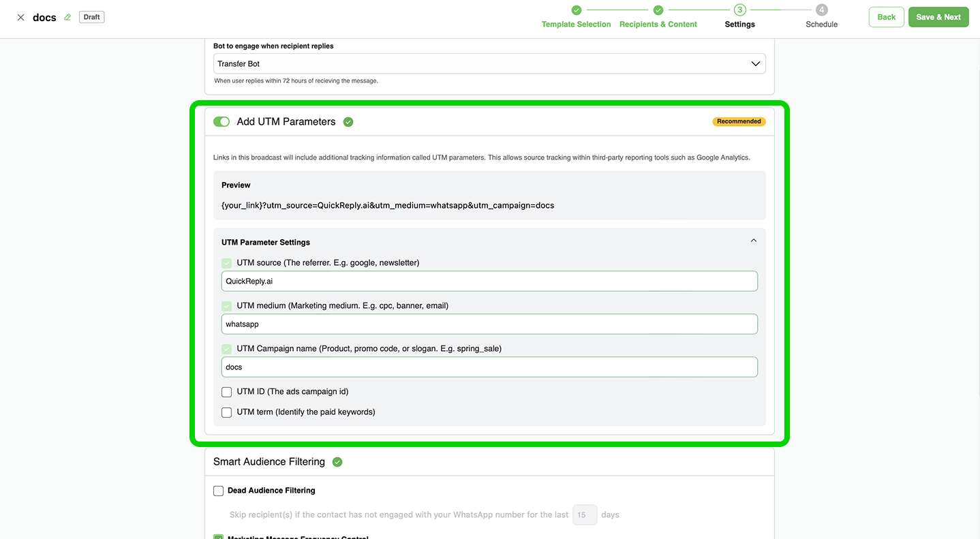Click the step 3 Settings circle icon
980x539 pixels.
click(739, 10)
